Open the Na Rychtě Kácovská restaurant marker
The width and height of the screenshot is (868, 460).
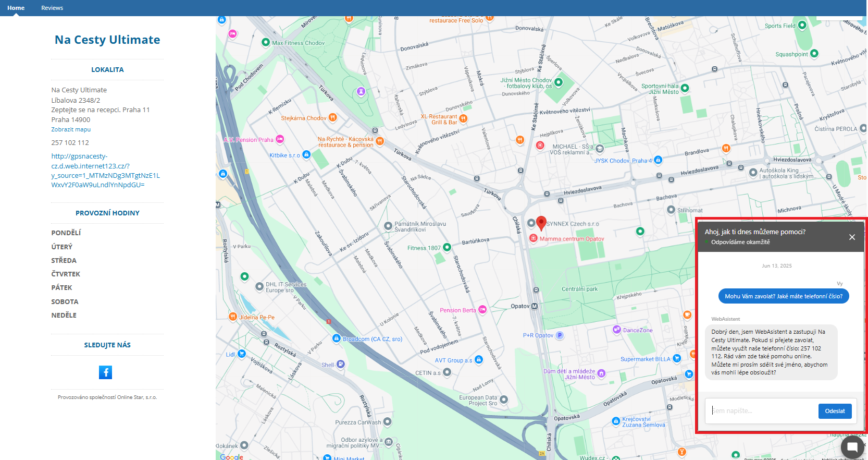coord(380,141)
